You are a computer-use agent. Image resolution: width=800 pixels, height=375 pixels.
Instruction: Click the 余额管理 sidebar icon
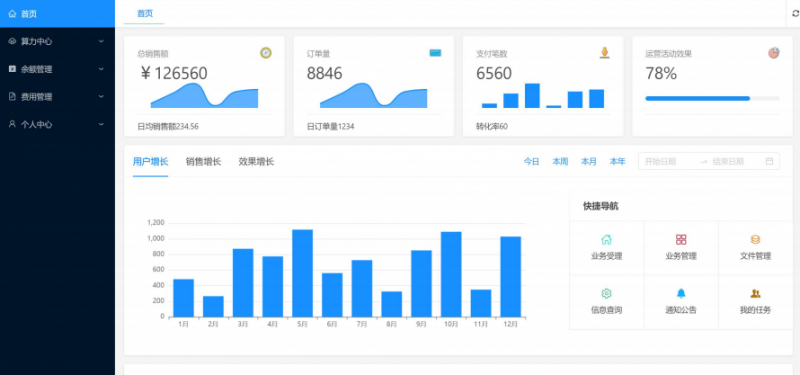pyautogui.click(x=12, y=69)
